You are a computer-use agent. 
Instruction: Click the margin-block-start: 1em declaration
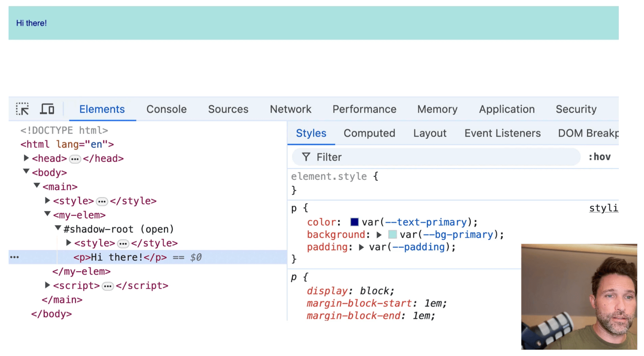pos(377,303)
